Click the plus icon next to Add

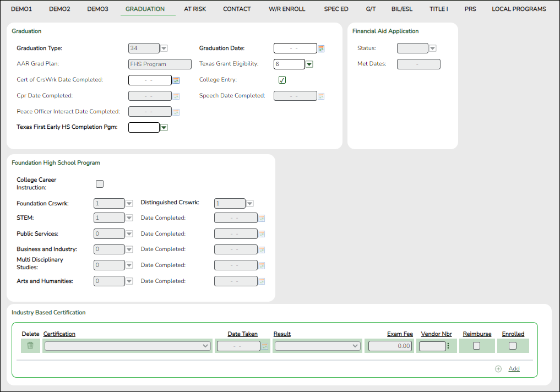pos(498,368)
